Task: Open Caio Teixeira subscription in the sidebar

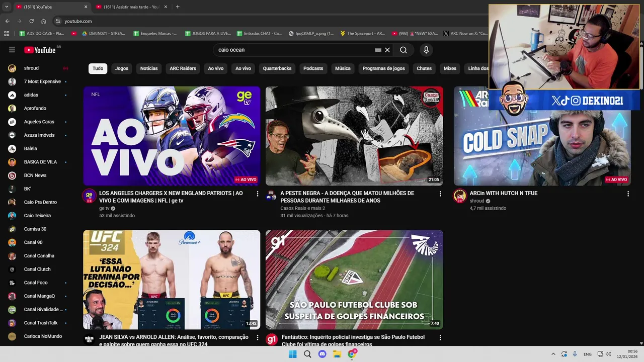Action: coord(38,216)
